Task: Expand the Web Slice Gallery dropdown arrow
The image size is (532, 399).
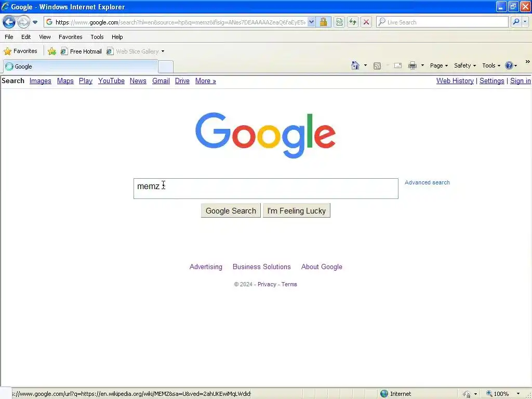Action: click(x=163, y=51)
